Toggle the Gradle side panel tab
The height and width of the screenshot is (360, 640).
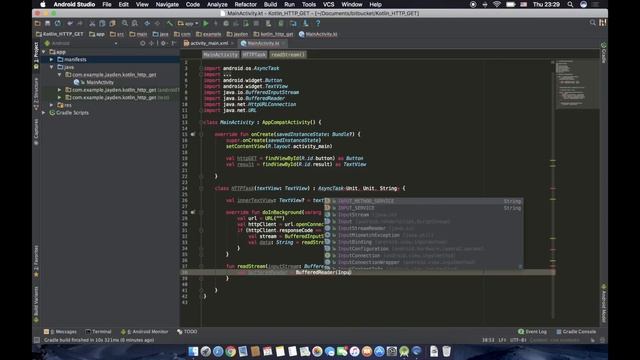[x=604, y=52]
